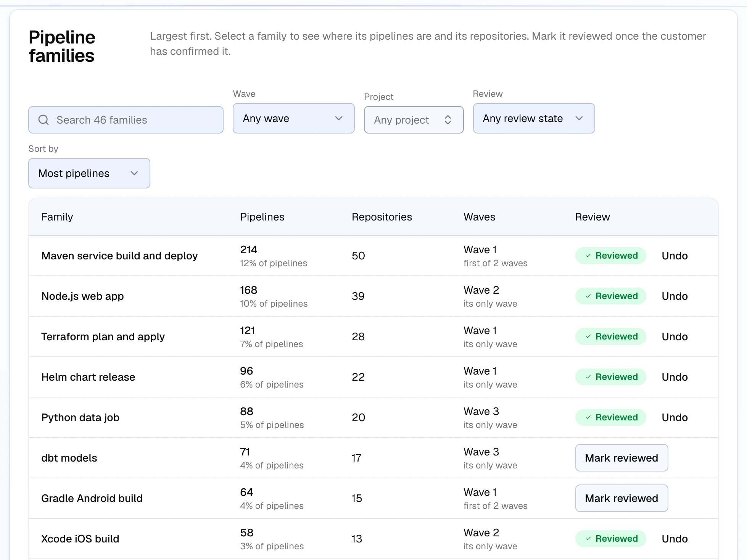Open the Any project combo box
The height and width of the screenshot is (560, 747).
coord(414,120)
